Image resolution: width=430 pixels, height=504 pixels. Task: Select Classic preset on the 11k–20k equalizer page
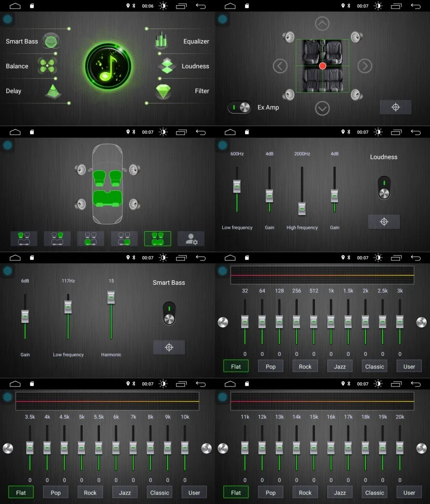[x=375, y=492]
